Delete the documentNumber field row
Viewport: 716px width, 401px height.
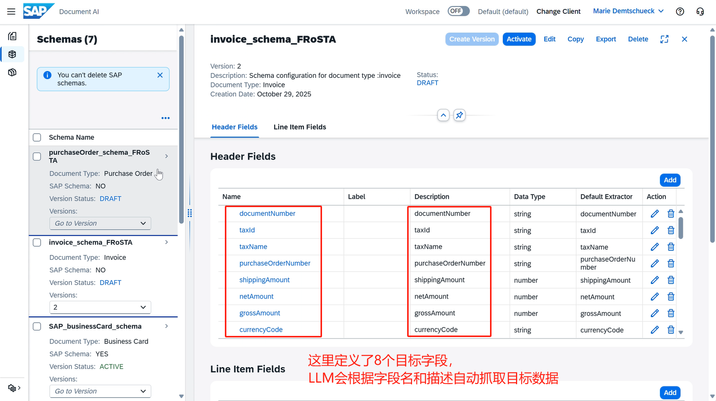[671, 214]
